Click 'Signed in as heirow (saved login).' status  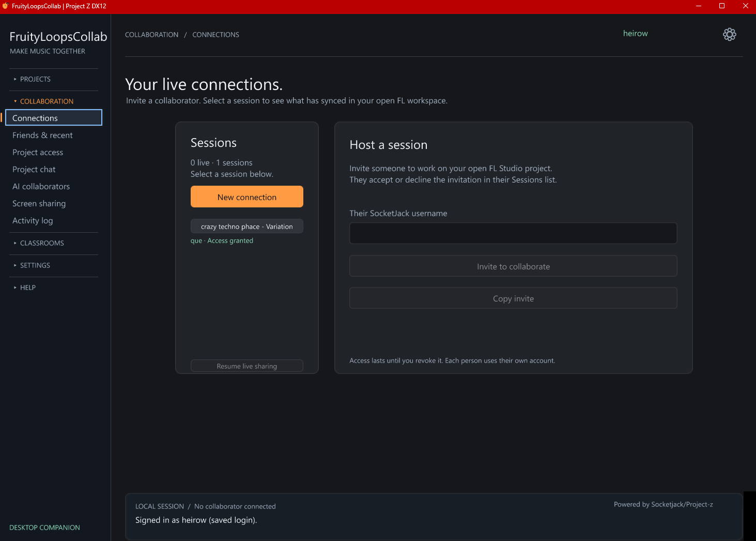[196, 520]
